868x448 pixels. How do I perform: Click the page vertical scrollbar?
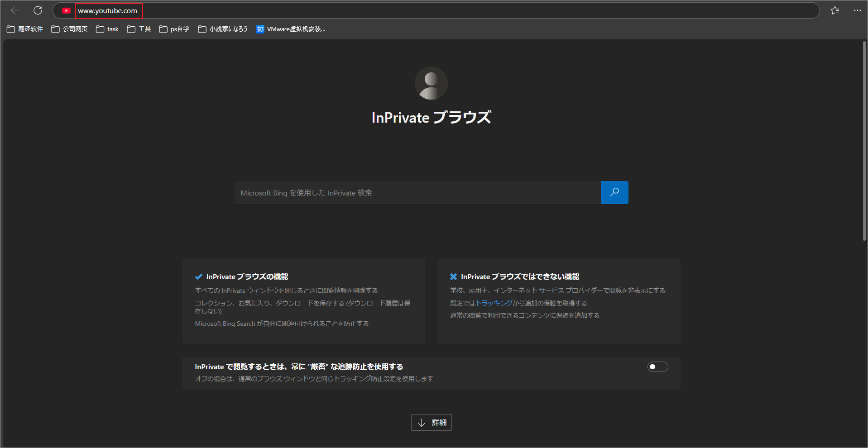click(x=864, y=140)
